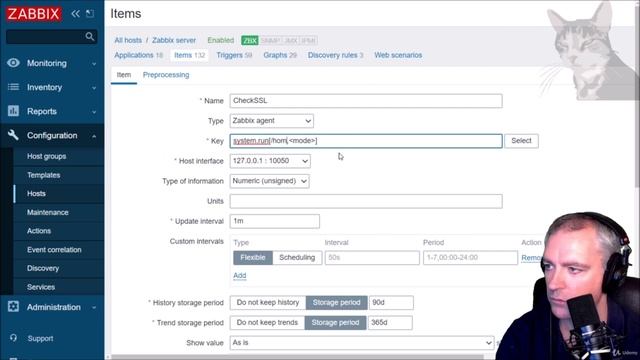Open Actions in Configuration
This screenshot has height=360, width=640.
39,231
